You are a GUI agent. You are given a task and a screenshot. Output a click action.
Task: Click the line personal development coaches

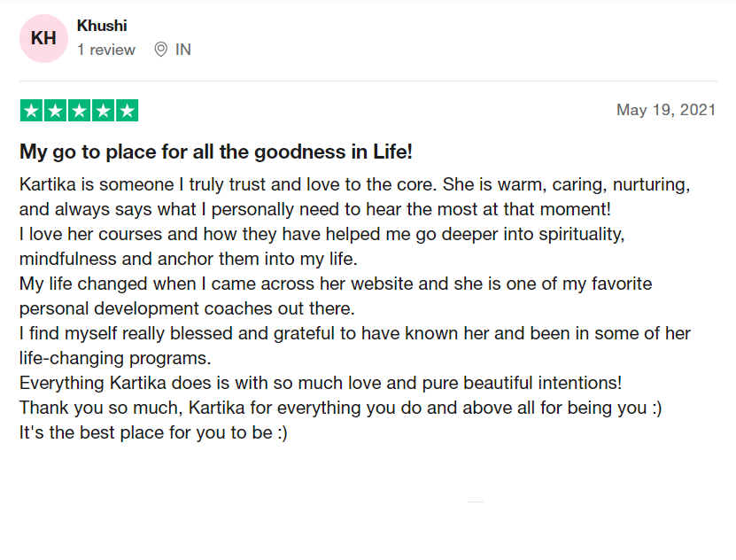click(187, 309)
